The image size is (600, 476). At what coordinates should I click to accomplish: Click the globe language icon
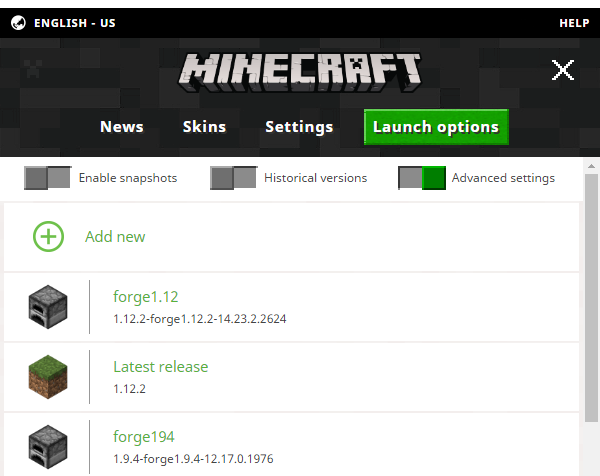pyautogui.click(x=18, y=23)
